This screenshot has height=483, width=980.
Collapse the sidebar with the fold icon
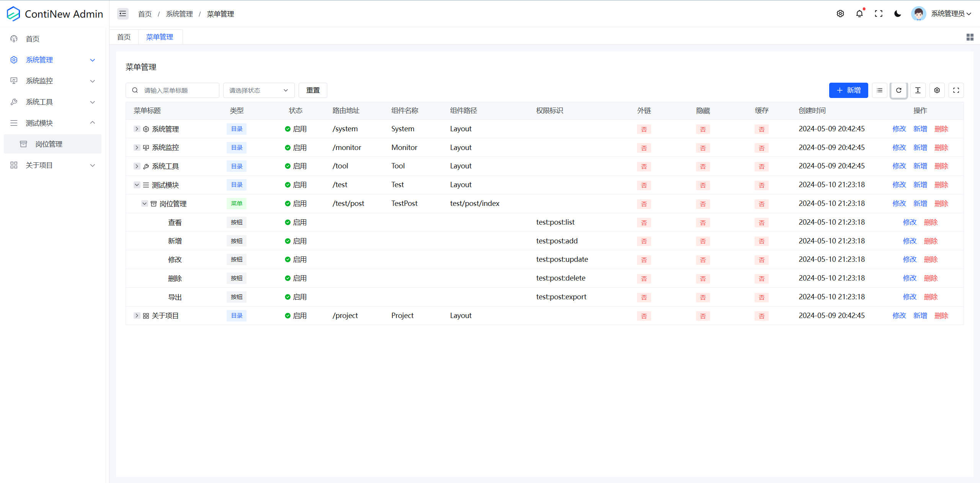[x=122, y=14]
